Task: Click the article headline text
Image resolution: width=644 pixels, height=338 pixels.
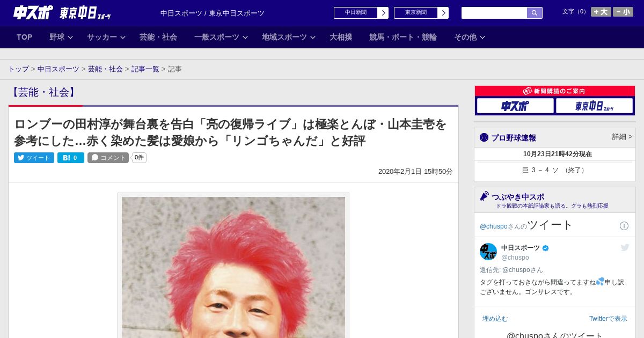Action: click(231, 133)
